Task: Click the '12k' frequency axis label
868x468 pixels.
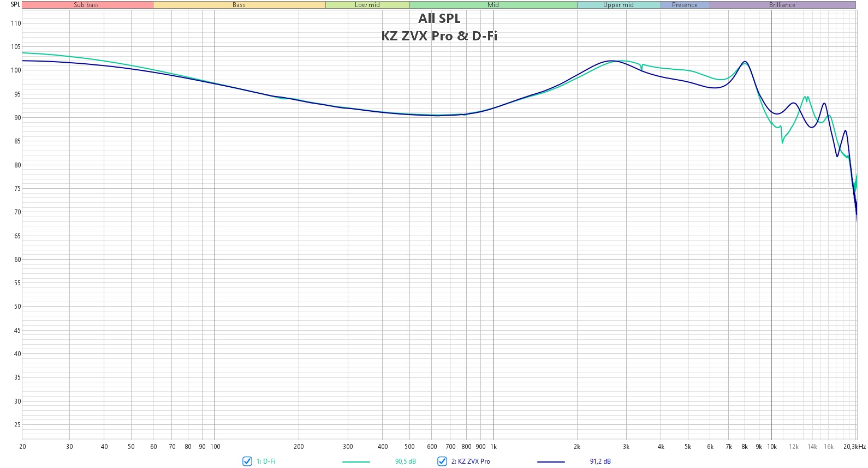Action: pos(794,447)
